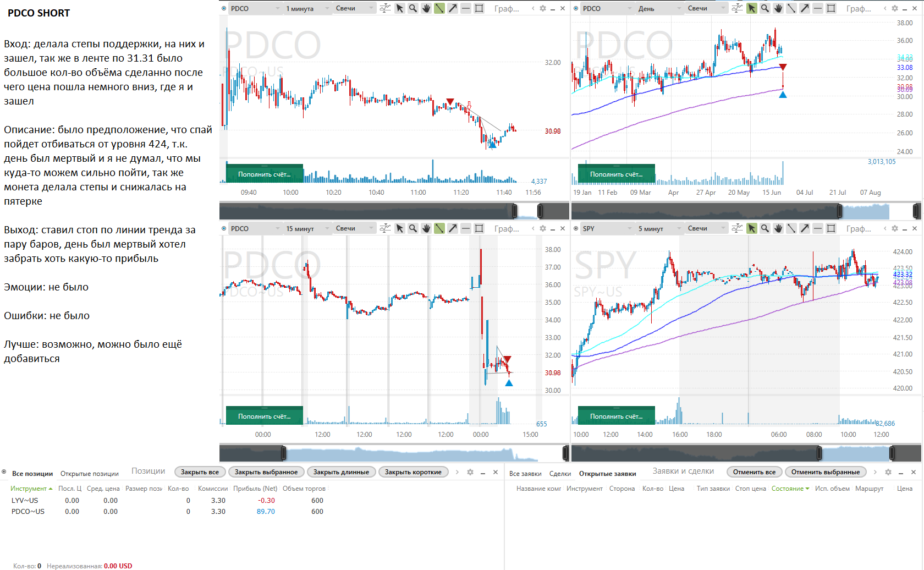This screenshot has width=924, height=570.
Task: Toggle link radio on PDCO 1-minute chart
Action: click(224, 8)
